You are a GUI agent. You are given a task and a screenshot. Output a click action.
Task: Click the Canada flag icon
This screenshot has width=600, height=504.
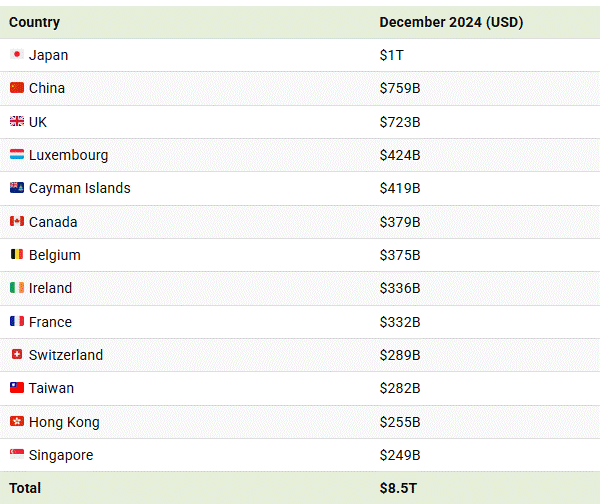pyautogui.click(x=17, y=222)
